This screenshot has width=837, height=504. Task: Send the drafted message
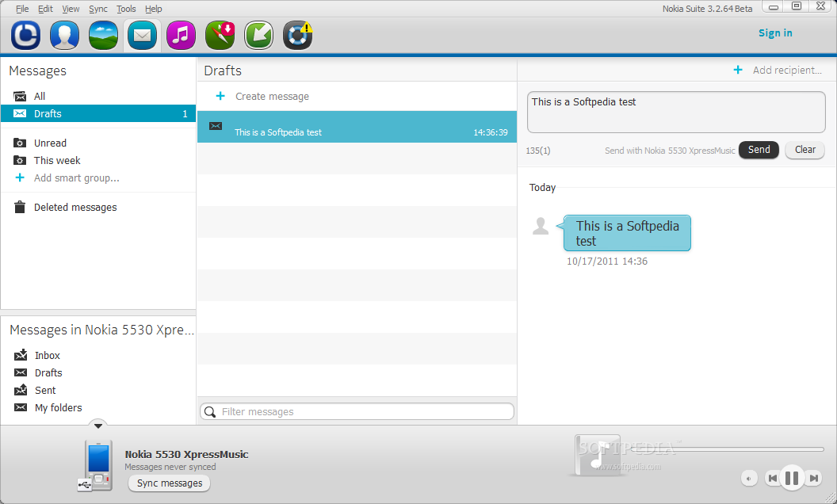click(x=759, y=150)
